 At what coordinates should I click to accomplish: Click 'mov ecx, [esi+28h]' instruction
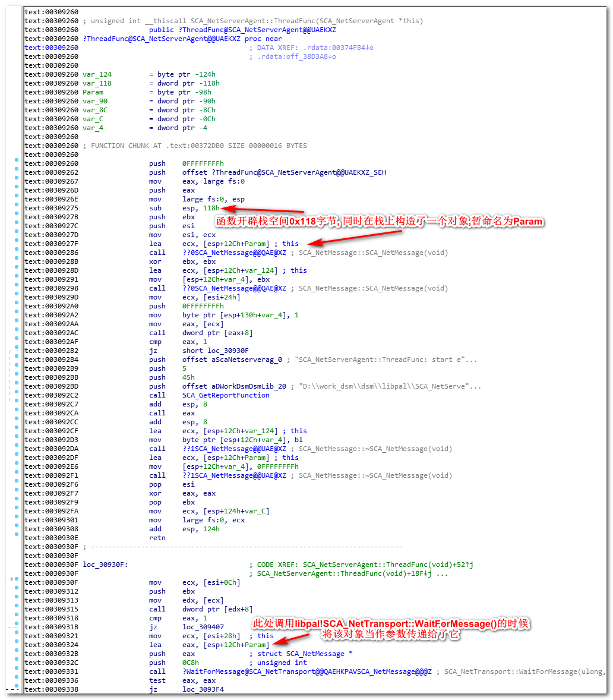[x=194, y=637]
